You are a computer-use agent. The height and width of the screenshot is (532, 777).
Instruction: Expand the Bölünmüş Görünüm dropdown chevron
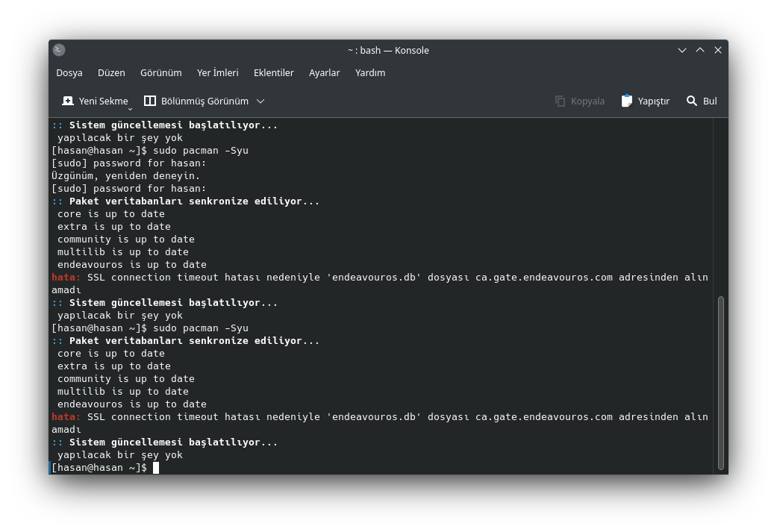260,101
